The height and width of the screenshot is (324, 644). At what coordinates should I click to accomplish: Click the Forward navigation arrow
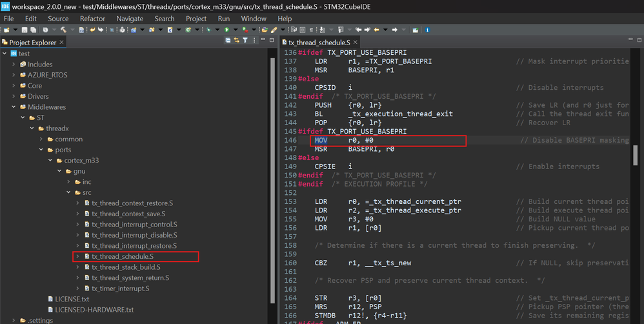(x=394, y=30)
